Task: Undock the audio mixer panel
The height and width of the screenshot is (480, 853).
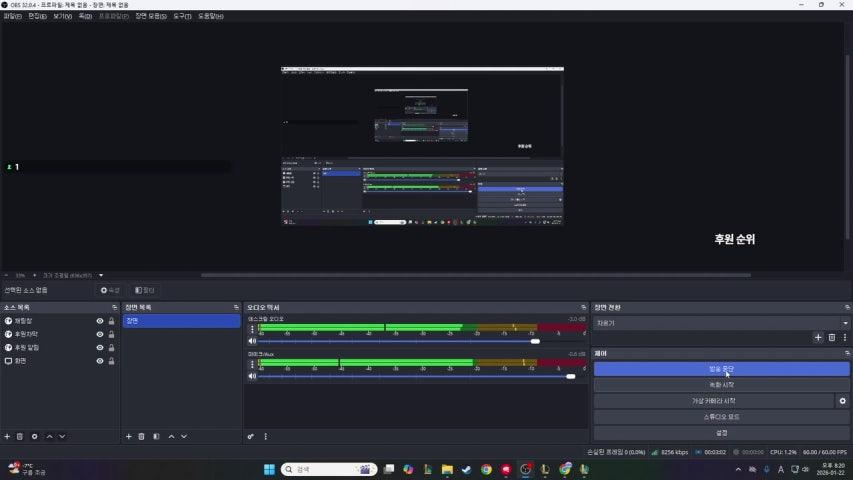Action: (583, 307)
